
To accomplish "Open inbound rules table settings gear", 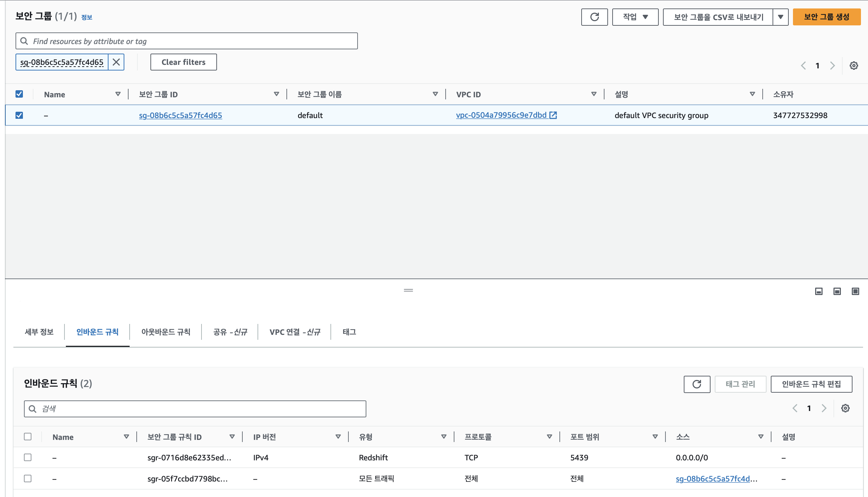I will point(845,408).
